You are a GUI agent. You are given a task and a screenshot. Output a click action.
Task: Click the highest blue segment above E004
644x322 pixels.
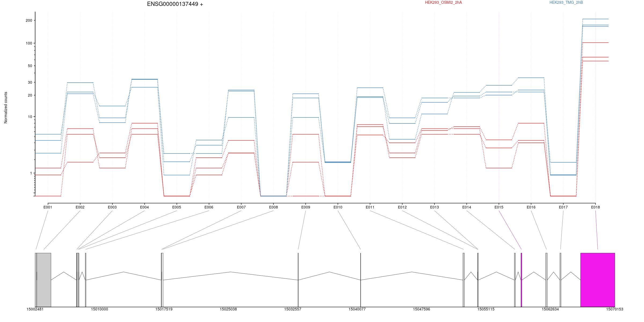144,79
